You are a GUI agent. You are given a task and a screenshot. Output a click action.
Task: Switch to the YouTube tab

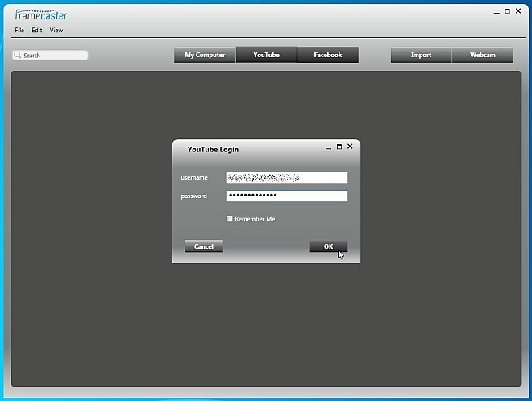(x=266, y=55)
